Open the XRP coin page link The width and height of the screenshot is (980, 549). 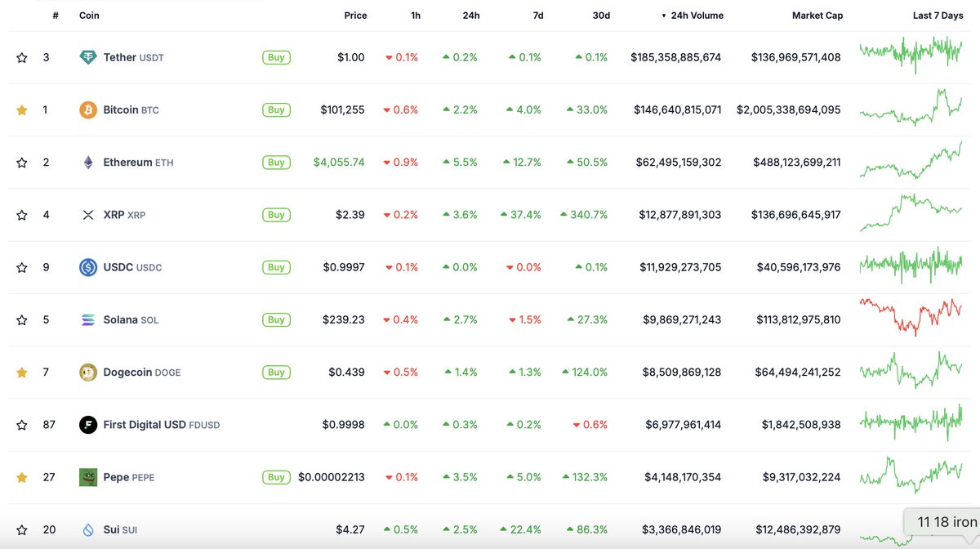coord(124,215)
